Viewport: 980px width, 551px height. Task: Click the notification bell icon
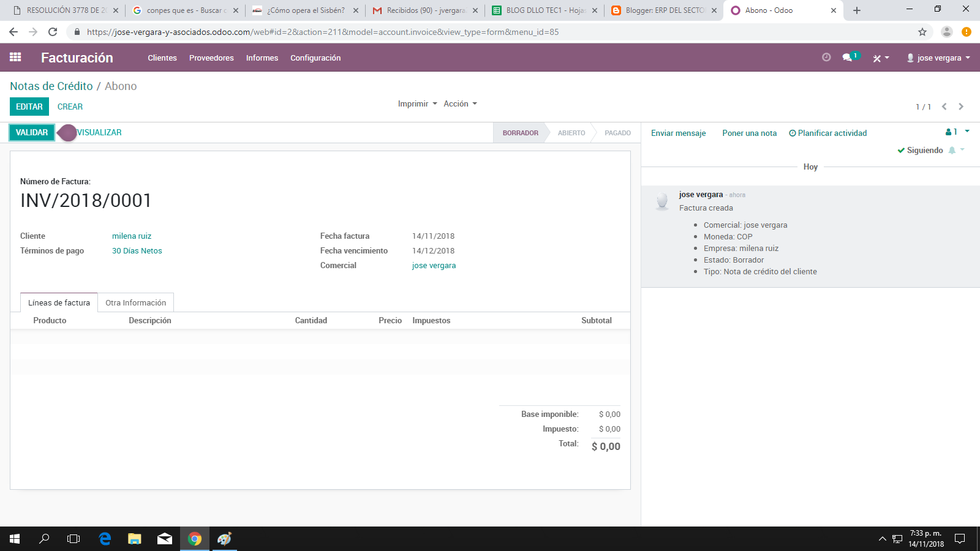tap(953, 150)
